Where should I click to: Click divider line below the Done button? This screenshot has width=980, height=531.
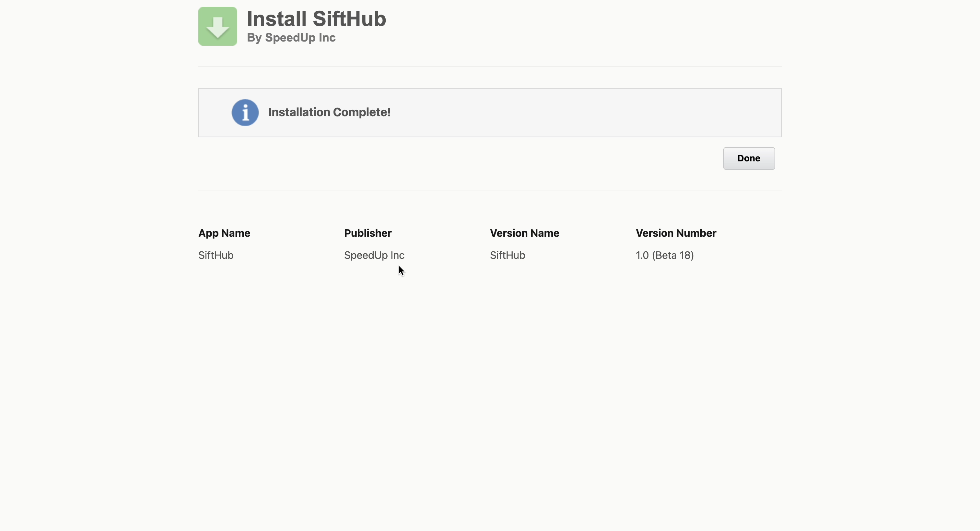point(490,191)
